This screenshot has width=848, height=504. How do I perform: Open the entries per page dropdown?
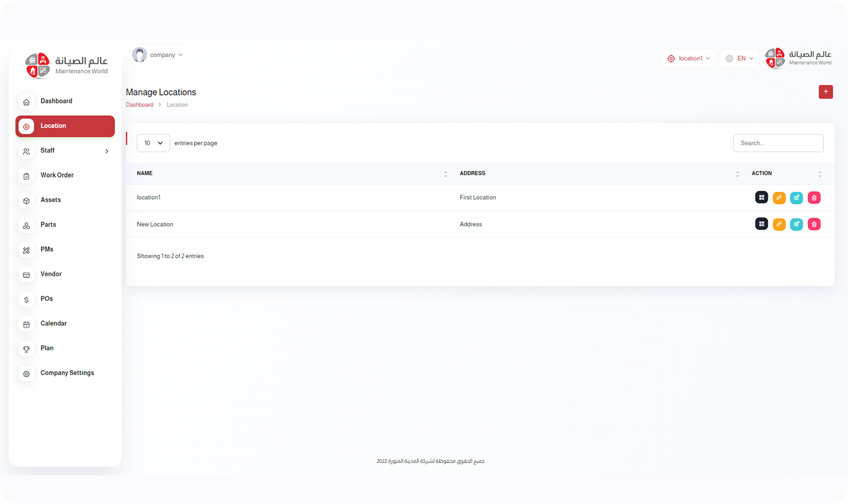tap(153, 143)
